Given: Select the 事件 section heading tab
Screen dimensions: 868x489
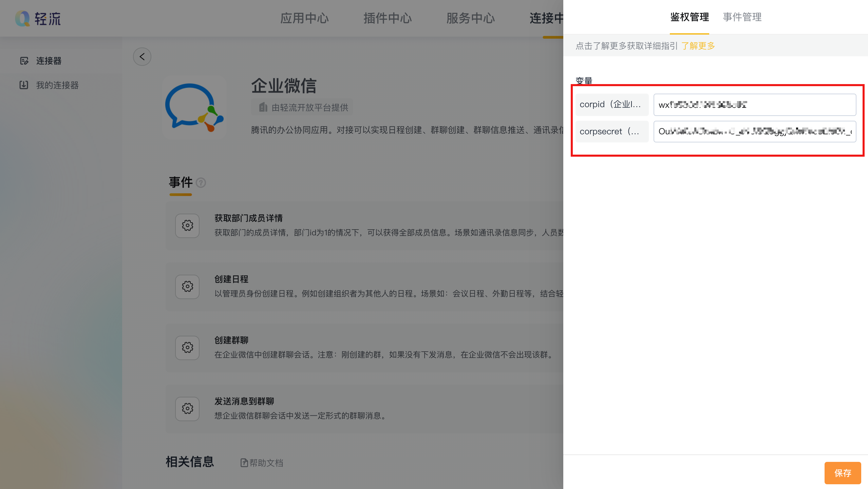Looking at the screenshot, I should point(181,182).
